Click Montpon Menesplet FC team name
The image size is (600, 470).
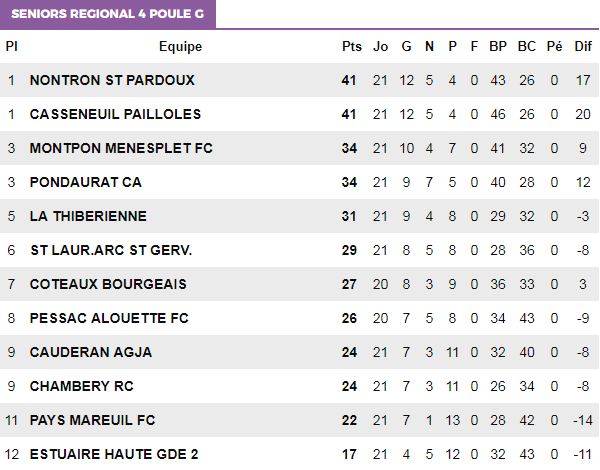[121, 148]
